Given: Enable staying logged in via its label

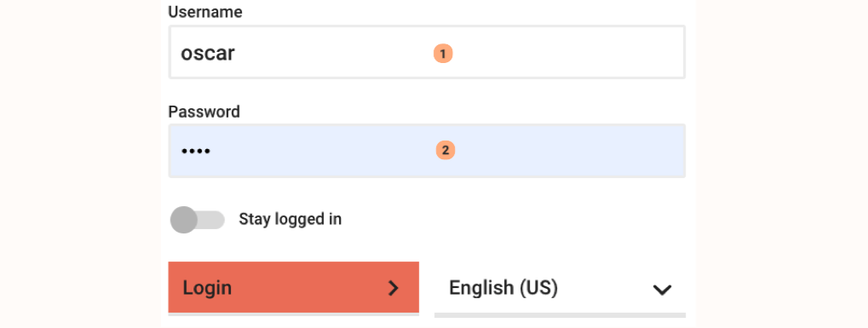Looking at the screenshot, I should click(x=290, y=220).
